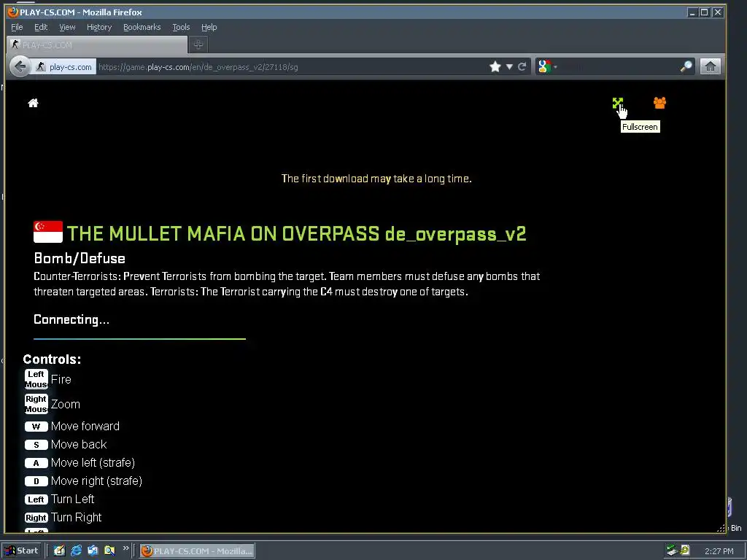This screenshot has height=560, width=747.
Task: Click the Singapore flag icon
Action: [48, 232]
